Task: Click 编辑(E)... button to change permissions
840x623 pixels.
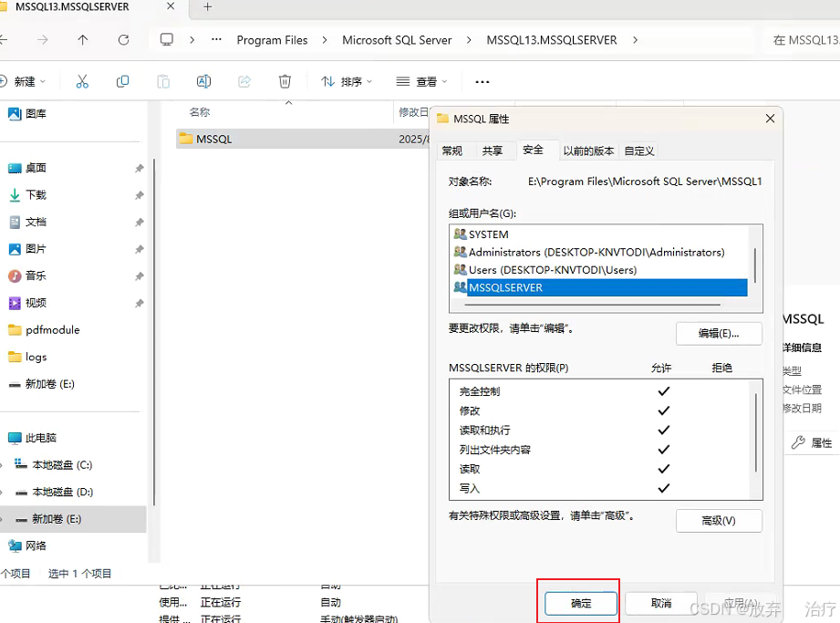Action: coord(719,334)
